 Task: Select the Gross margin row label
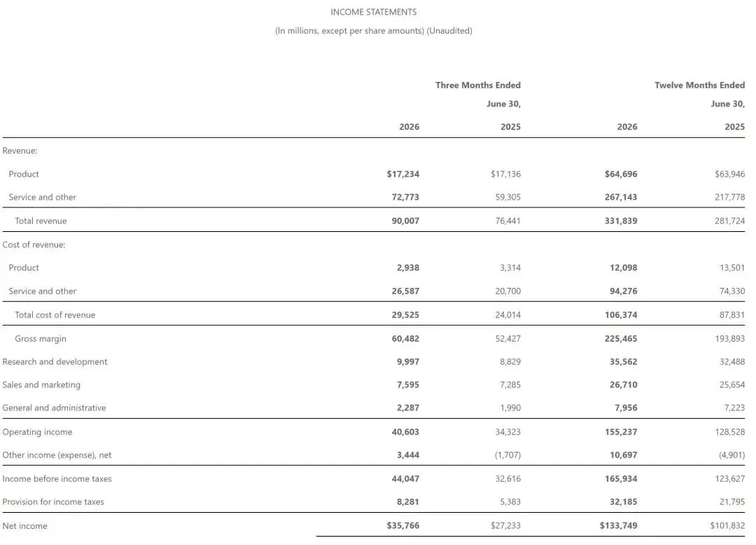point(41,338)
